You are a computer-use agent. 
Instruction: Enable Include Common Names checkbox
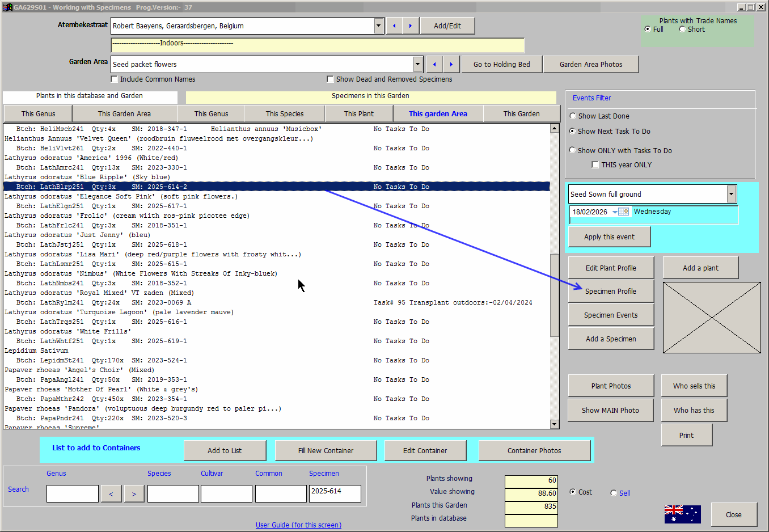point(115,79)
